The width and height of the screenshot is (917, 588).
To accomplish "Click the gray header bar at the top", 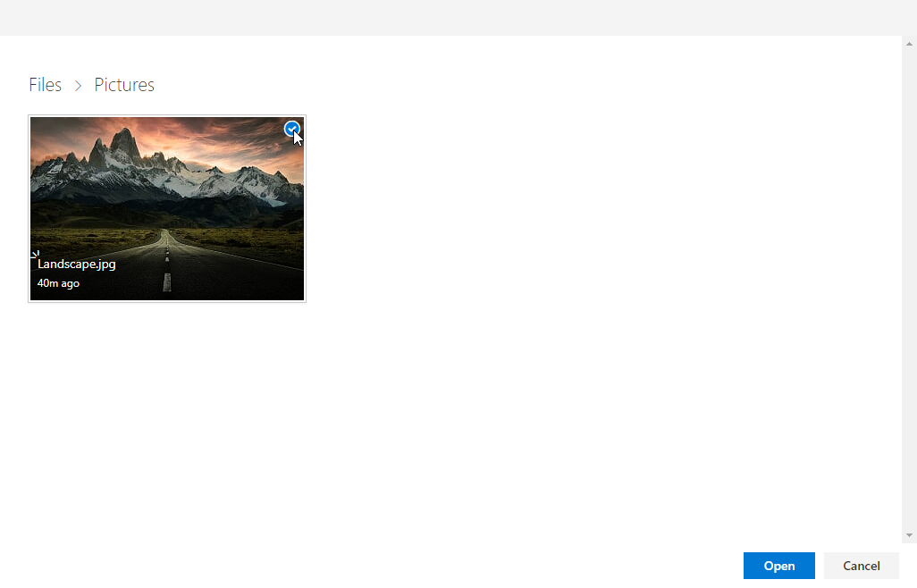I will [x=458, y=18].
